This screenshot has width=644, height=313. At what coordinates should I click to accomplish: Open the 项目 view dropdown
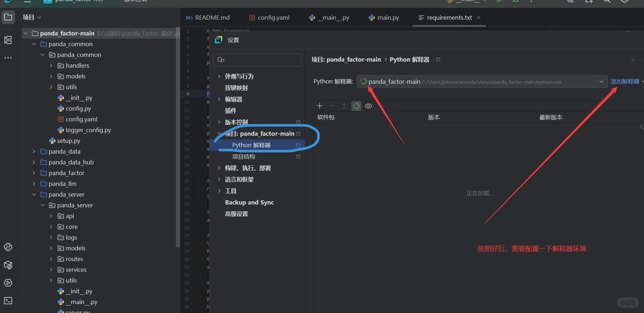pyautogui.click(x=32, y=18)
